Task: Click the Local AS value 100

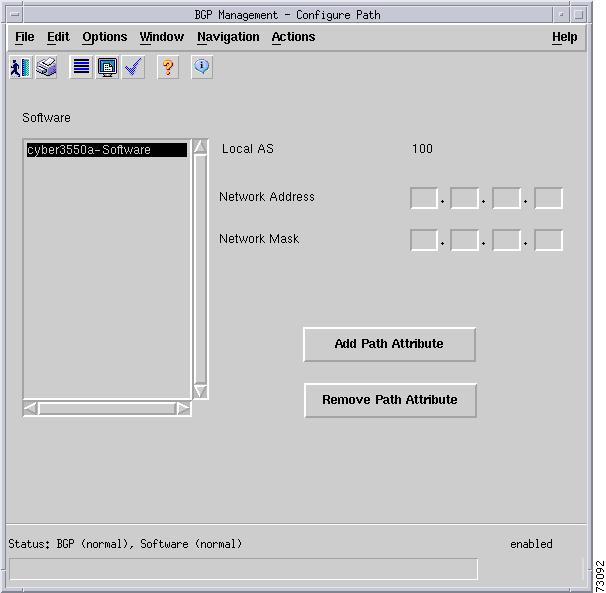Action: (x=422, y=149)
